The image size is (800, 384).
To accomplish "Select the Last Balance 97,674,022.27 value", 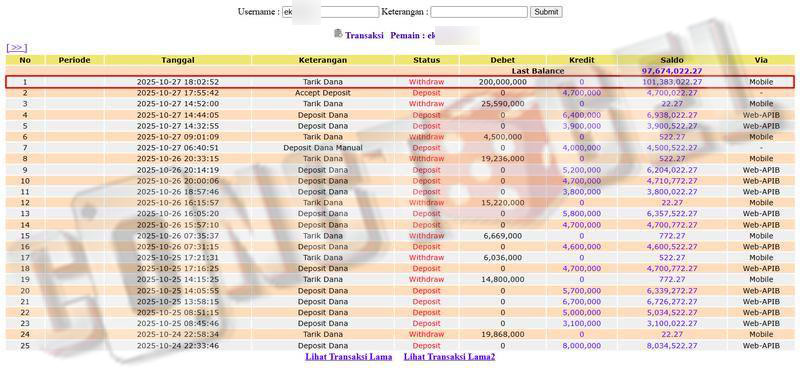I will coord(672,71).
